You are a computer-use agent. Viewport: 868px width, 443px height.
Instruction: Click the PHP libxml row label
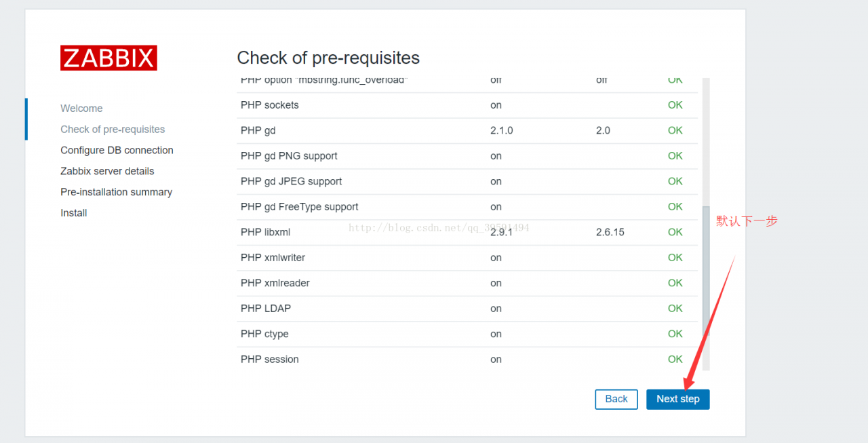265,233
